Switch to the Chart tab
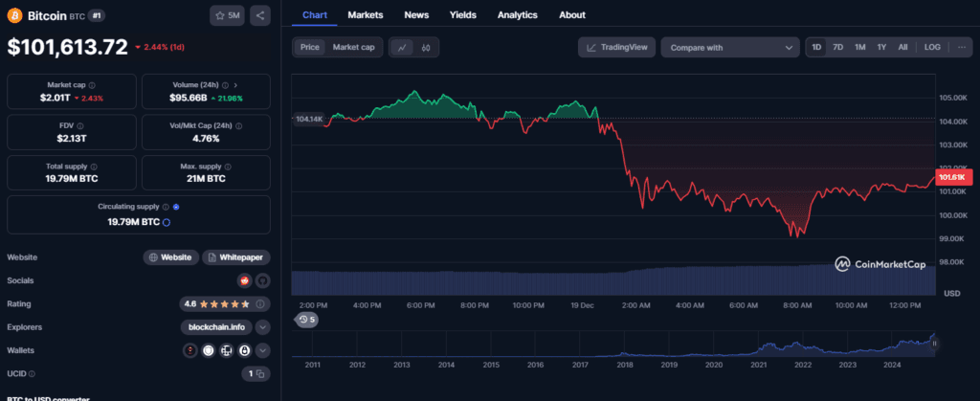Image resolution: width=980 pixels, height=401 pixels. [x=314, y=15]
